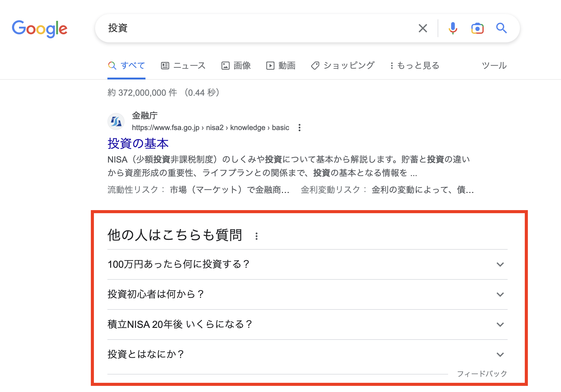
Task: Click the Google logo
Action: pos(40,29)
